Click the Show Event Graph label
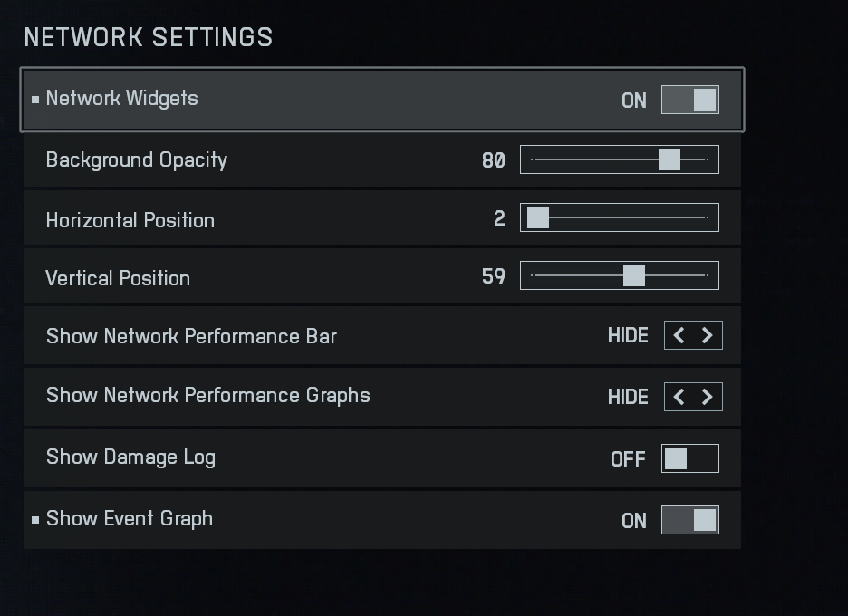This screenshot has width=848, height=616. (130, 519)
